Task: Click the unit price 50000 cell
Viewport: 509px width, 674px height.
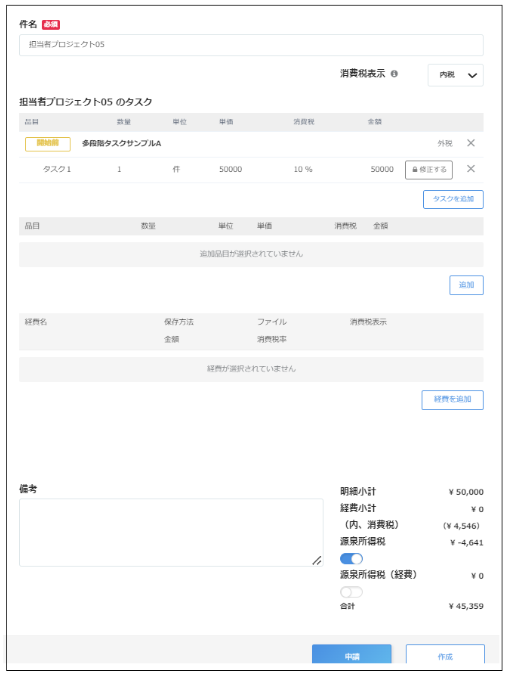Action: pos(230,169)
